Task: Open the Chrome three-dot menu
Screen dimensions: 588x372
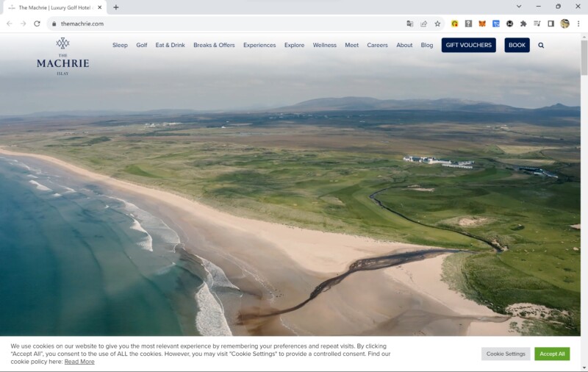Action: (x=578, y=24)
